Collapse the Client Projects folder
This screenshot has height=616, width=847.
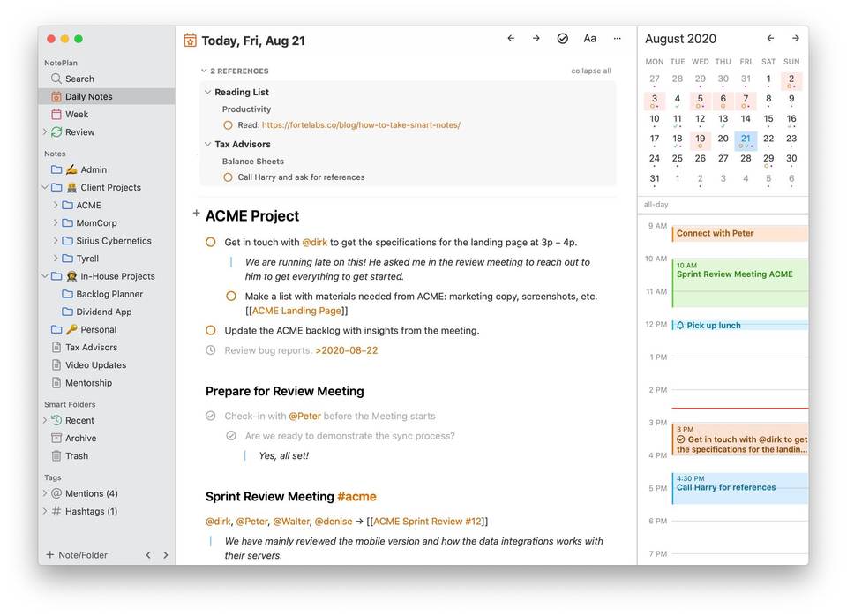click(44, 187)
